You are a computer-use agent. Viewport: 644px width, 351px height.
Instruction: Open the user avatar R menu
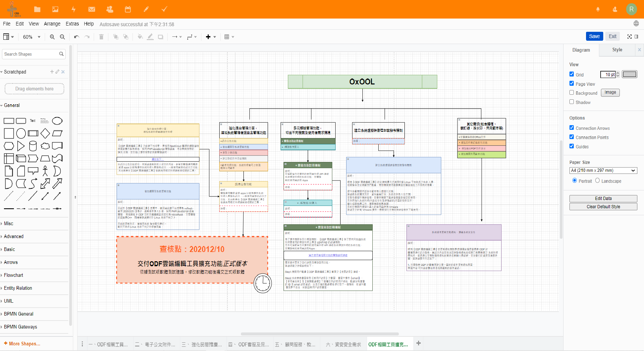click(631, 9)
